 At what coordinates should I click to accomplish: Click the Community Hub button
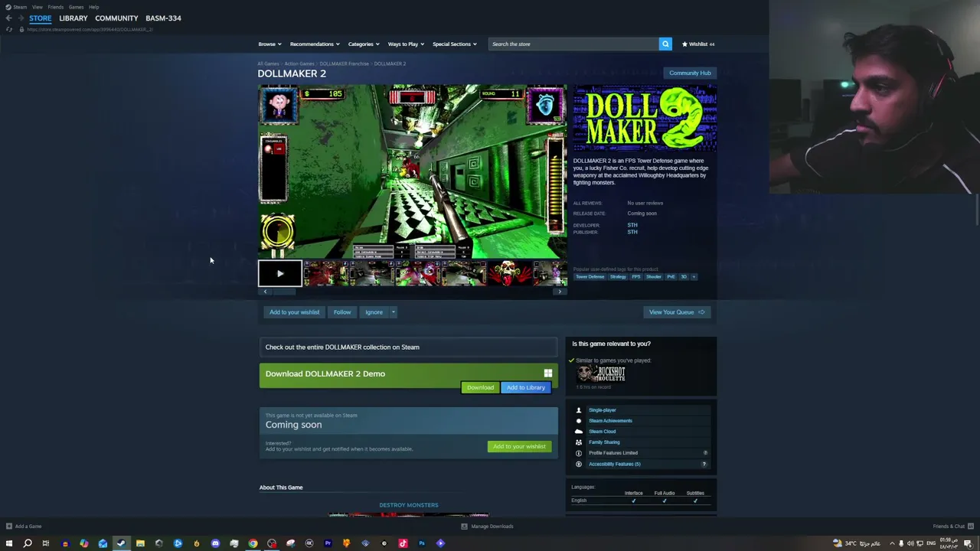click(x=690, y=73)
